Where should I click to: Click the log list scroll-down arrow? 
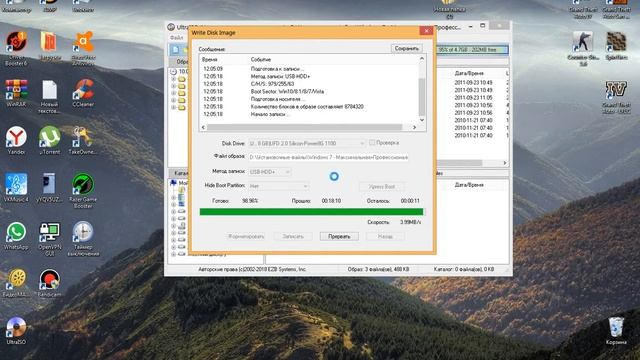pos(422,120)
